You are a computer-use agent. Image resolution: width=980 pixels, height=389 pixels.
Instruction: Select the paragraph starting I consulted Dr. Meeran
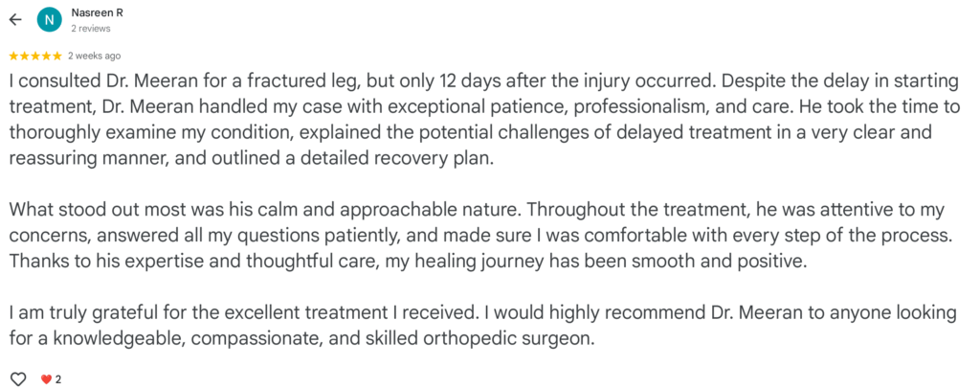[484, 120]
